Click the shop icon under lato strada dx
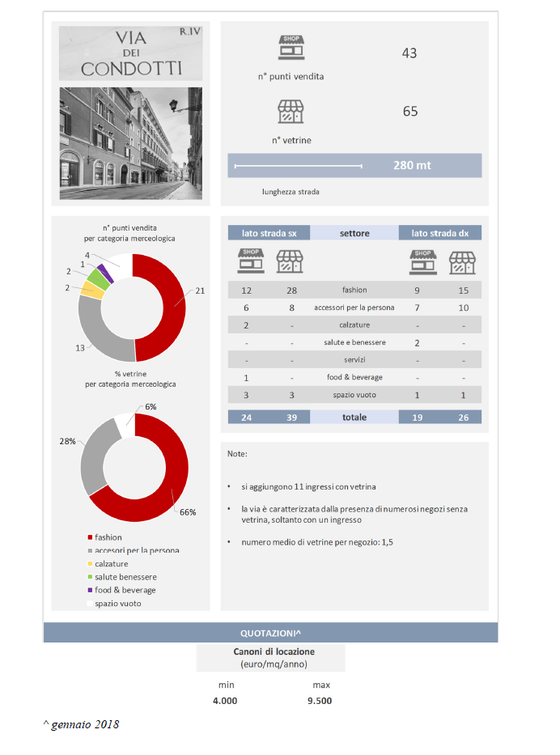The width and height of the screenshot is (560, 755). click(x=422, y=261)
